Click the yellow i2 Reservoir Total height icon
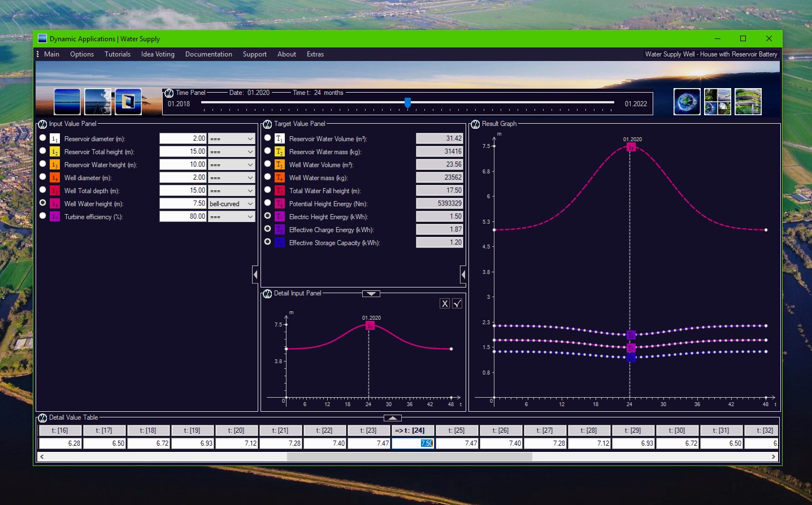Viewport: 812px width, 505px height. (55, 151)
